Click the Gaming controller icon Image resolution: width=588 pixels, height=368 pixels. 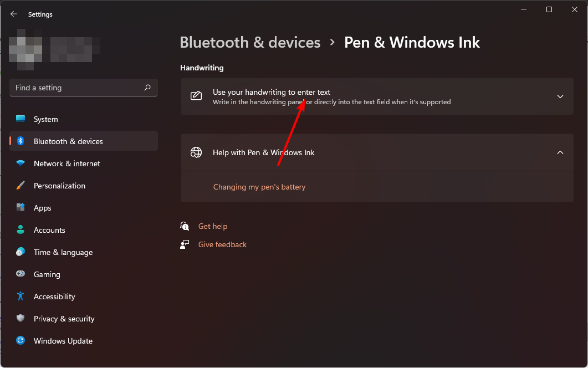(21, 274)
